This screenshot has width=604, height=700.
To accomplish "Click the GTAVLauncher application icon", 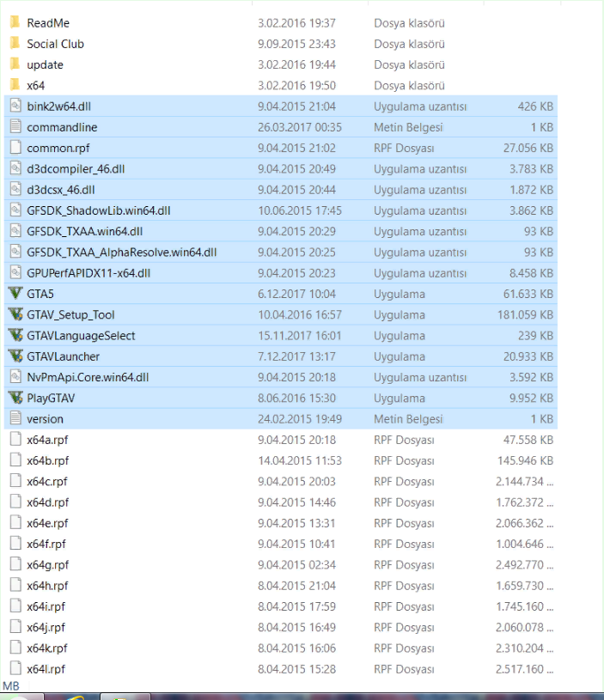I will [x=15, y=356].
